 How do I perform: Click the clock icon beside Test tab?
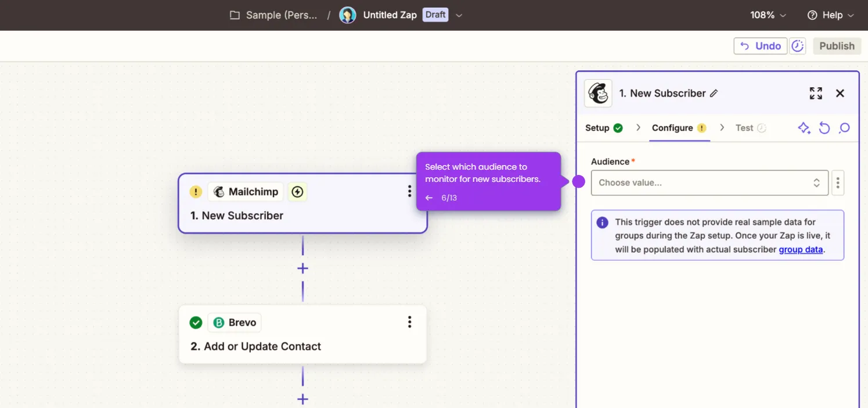point(762,128)
